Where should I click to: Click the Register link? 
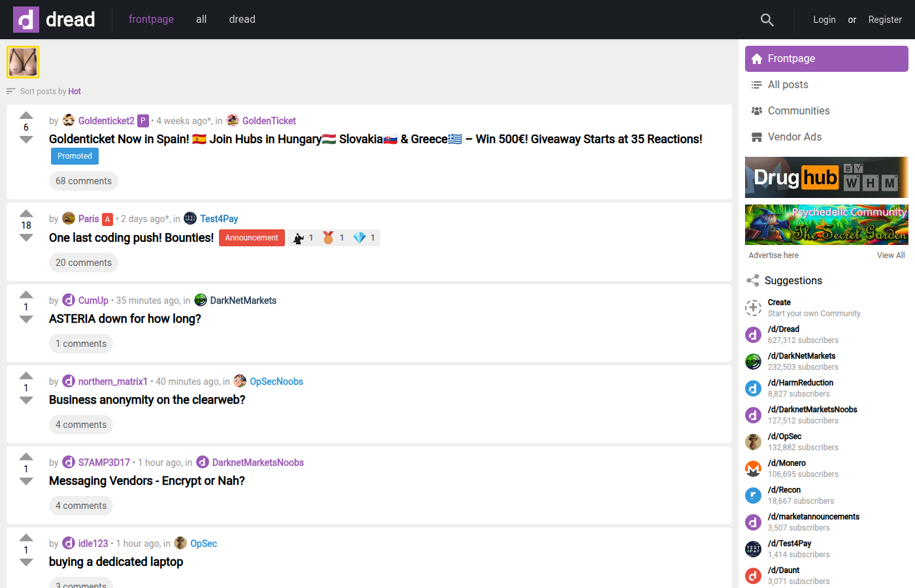[885, 20]
